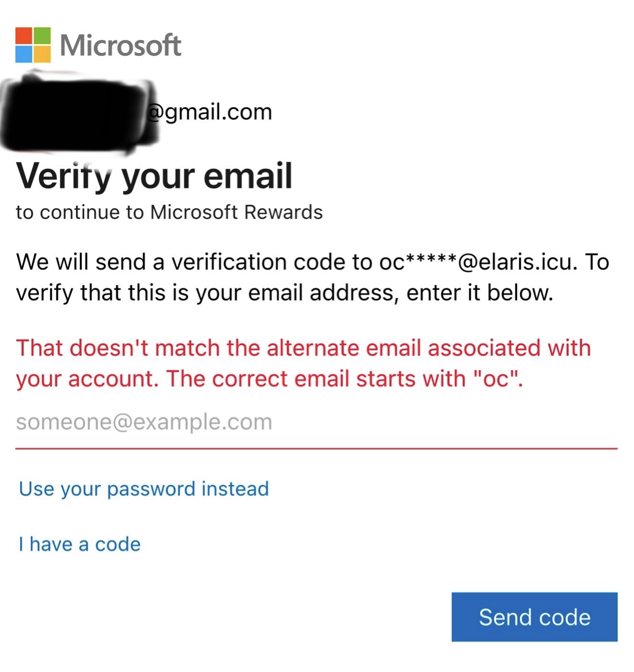Click the "Verify your email" heading
This screenshot has width=634, height=672.
154,176
